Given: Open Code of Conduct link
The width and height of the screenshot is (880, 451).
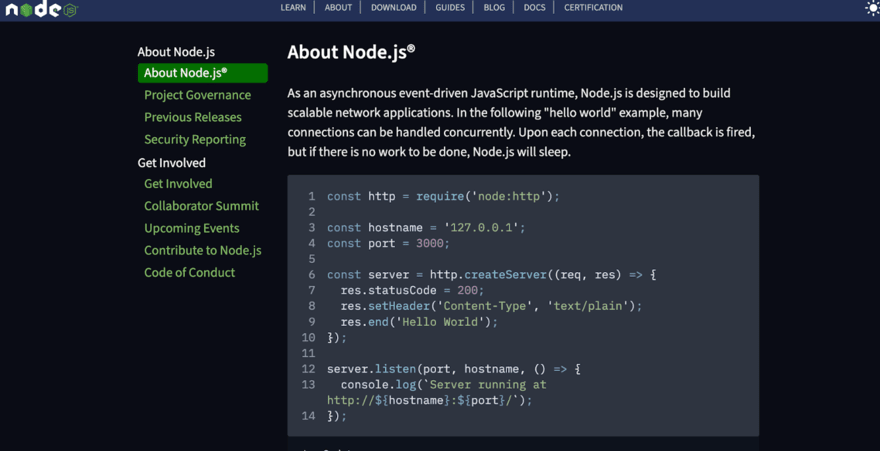Looking at the screenshot, I should coord(189,273).
